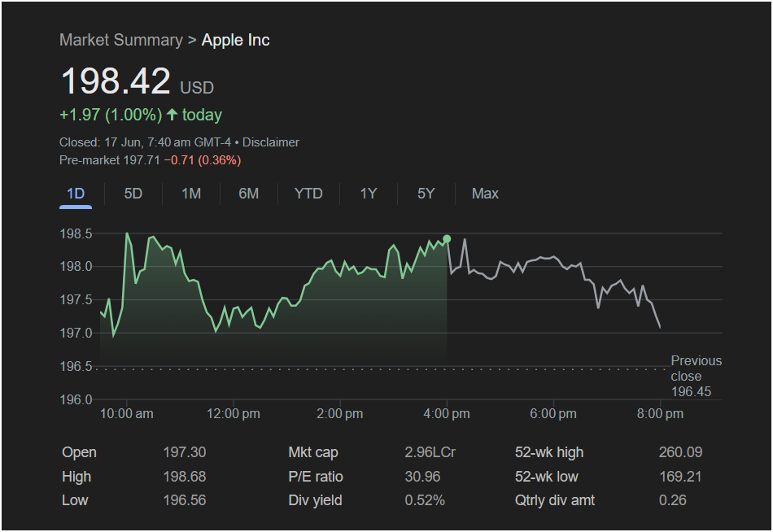The height and width of the screenshot is (532, 773).
Task: Click the 6:00 pm x-axis label
Action: 553,414
